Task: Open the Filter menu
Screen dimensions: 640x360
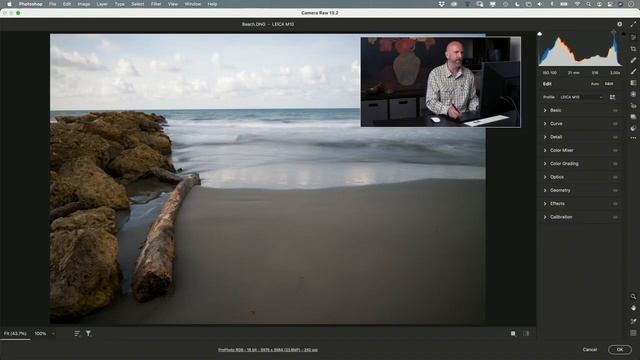Action: coord(156,4)
